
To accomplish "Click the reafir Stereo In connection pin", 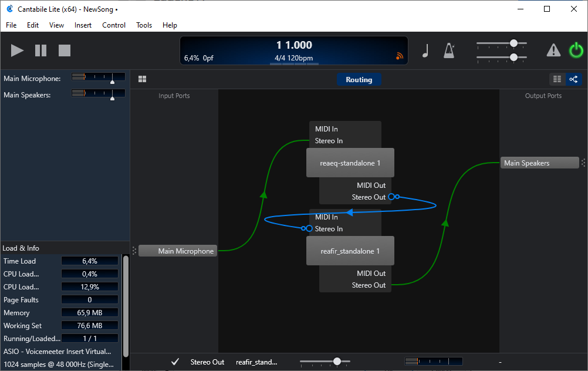I will point(309,228).
